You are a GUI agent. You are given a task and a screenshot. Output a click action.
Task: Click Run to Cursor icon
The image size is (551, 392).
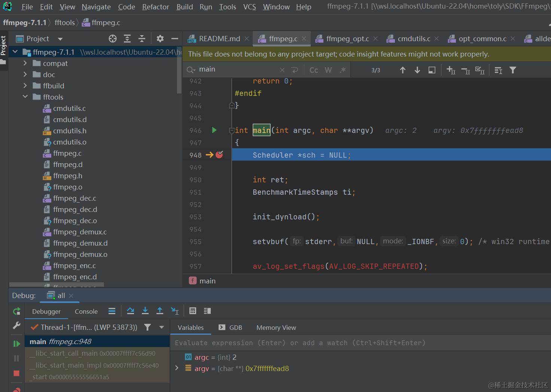pyautogui.click(x=175, y=311)
